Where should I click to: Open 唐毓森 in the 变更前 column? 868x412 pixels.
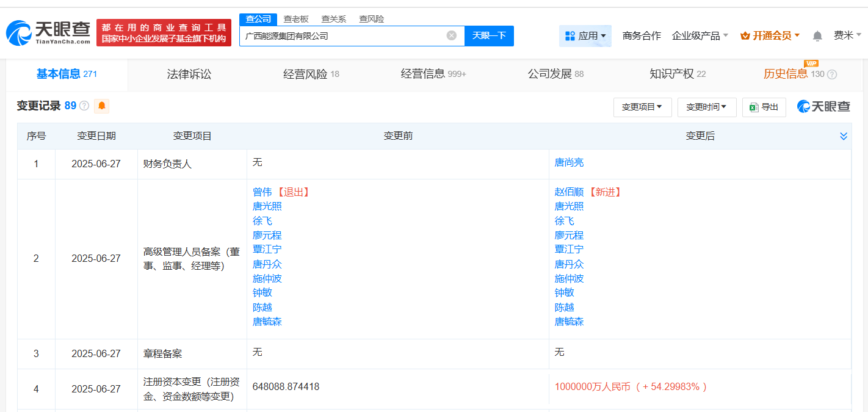tap(267, 322)
